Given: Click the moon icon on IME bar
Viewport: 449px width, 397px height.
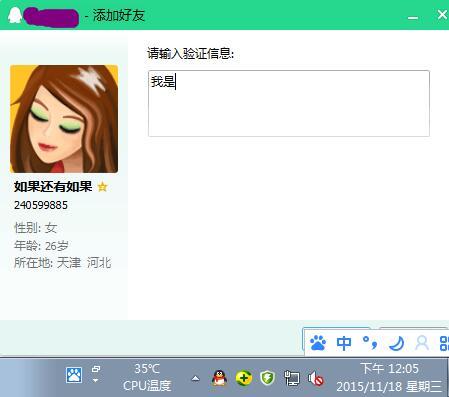Looking at the screenshot, I should pyautogui.click(x=396, y=343).
